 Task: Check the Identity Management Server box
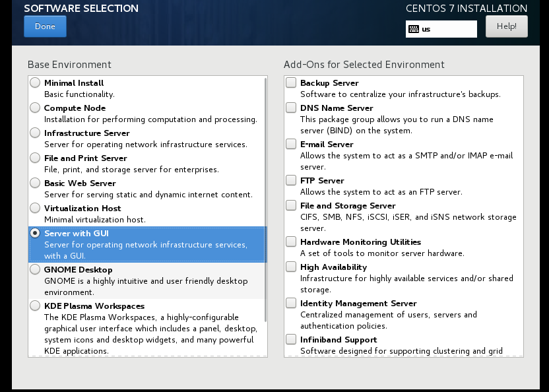pos(291,303)
